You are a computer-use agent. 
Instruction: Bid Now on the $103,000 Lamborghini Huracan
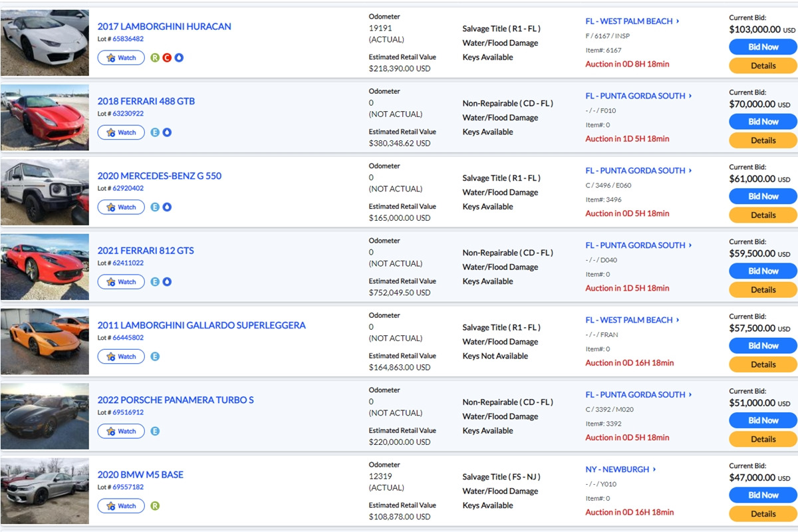point(763,47)
